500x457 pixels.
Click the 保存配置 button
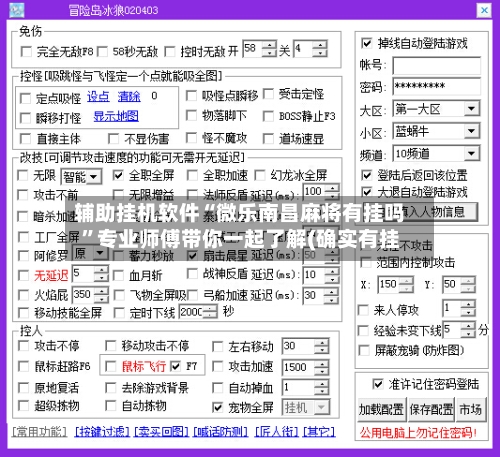coord(432,409)
